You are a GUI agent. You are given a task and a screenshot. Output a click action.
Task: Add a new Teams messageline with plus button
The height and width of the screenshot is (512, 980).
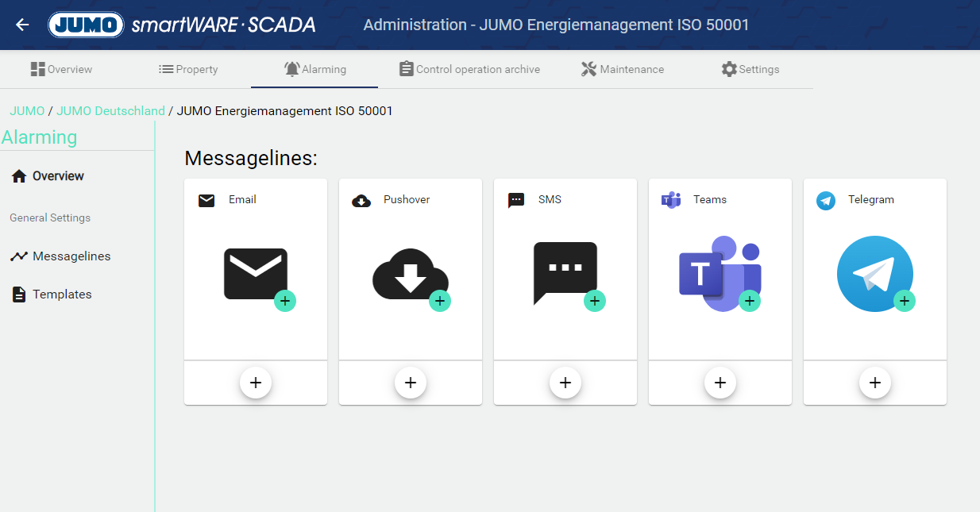720,383
